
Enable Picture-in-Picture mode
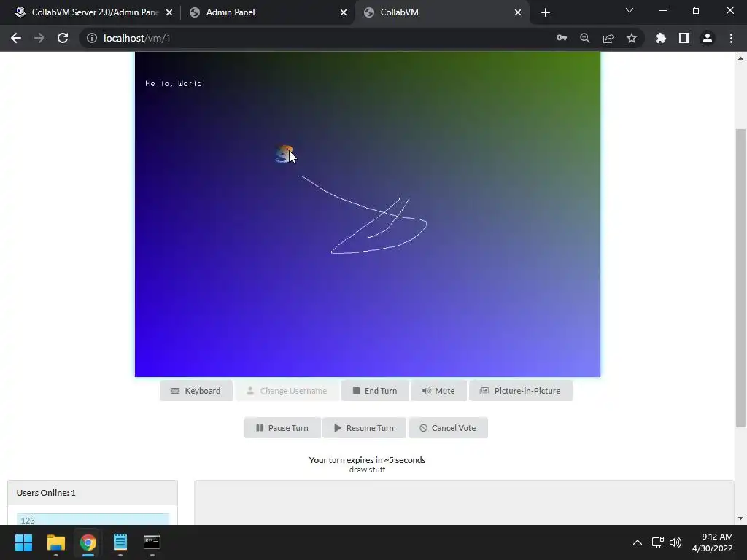pos(520,391)
